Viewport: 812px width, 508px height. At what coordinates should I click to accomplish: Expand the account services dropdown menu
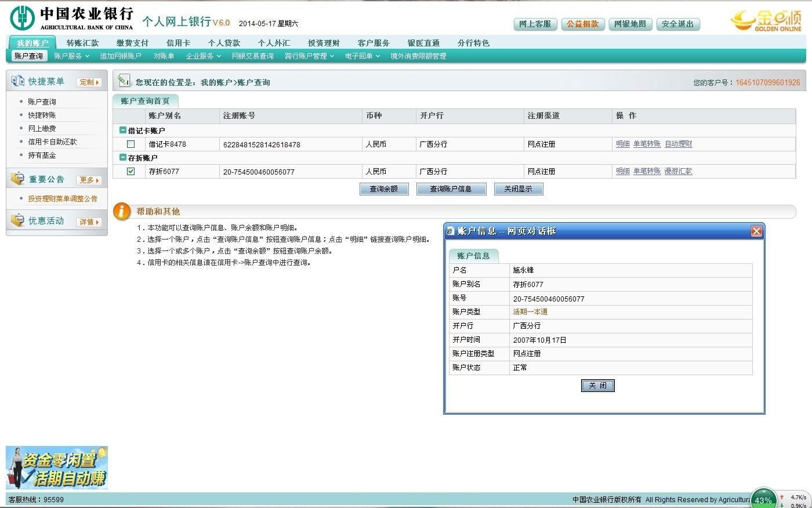coord(71,56)
